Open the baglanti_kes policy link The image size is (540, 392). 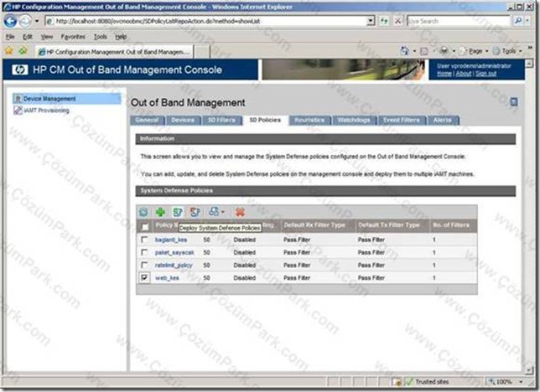(x=171, y=240)
